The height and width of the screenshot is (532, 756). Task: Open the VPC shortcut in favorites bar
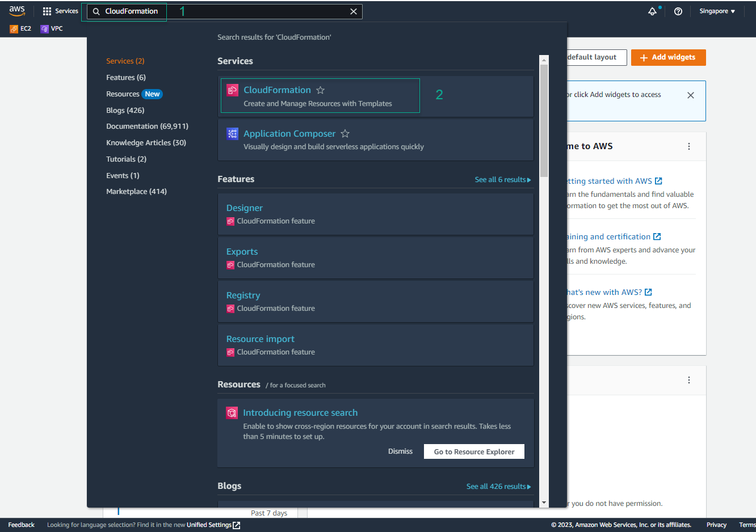(52, 28)
